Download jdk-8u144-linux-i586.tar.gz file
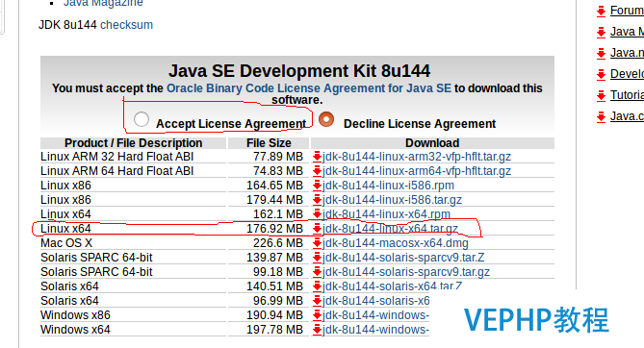Image resolution: width=644 pixels, height=348 pixels. [x=392, y=200]
